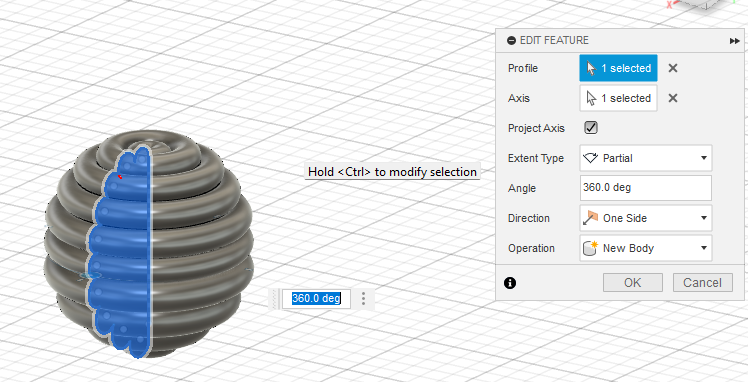Collapse the Edit Feature panel with minus icon

[511, 41]
